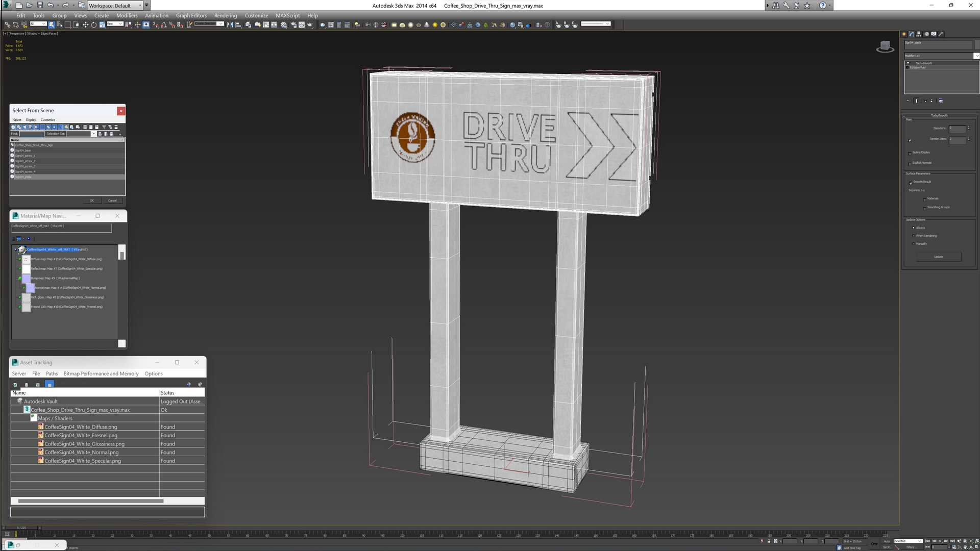The height and width of the screenshot is (551, 980).
Task: Click OK in Select From Scene
Action: 92,201
